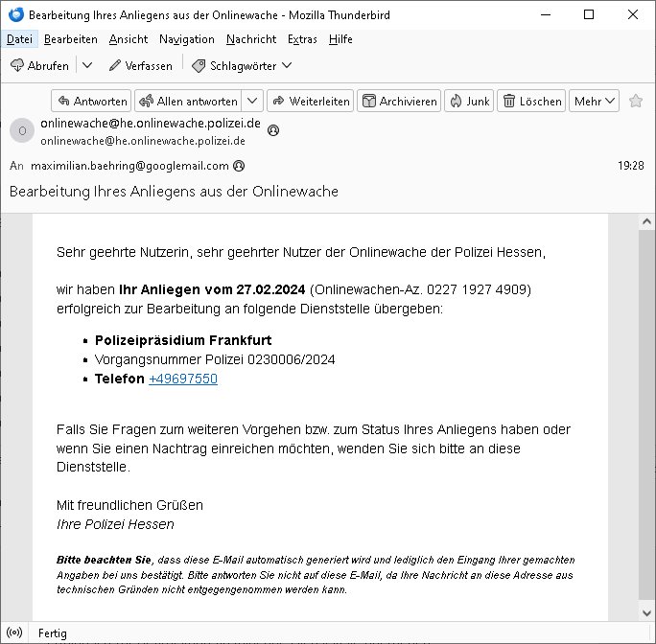
Task: Open the Datei menu
Action: pyautogui.click(x=18, y=39)
